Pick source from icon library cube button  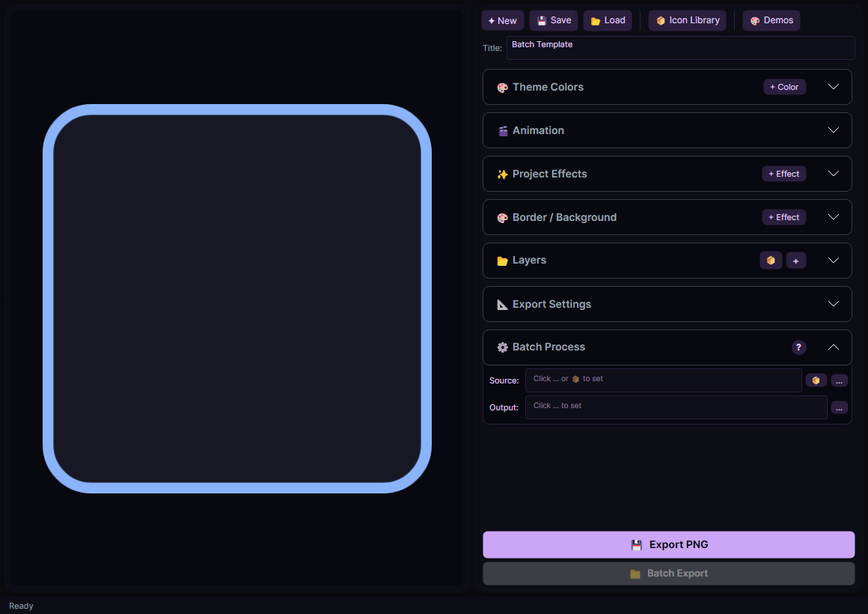[x=816, y=380]
